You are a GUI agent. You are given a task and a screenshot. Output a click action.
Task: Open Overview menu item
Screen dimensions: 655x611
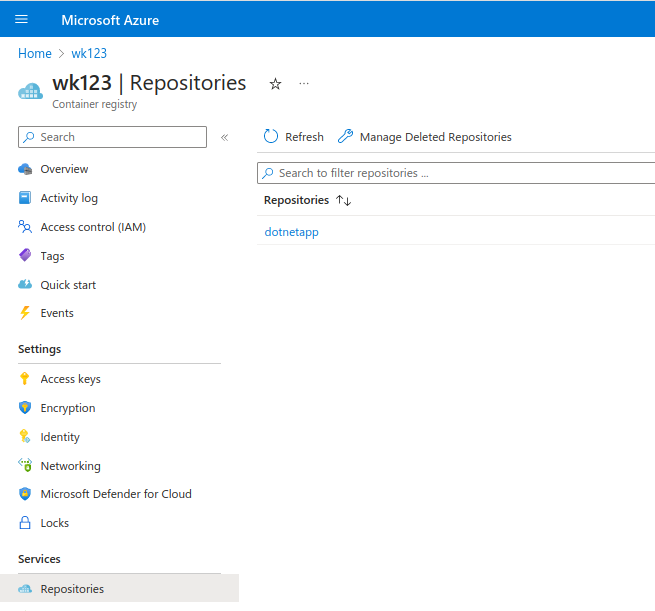[64, 169]
